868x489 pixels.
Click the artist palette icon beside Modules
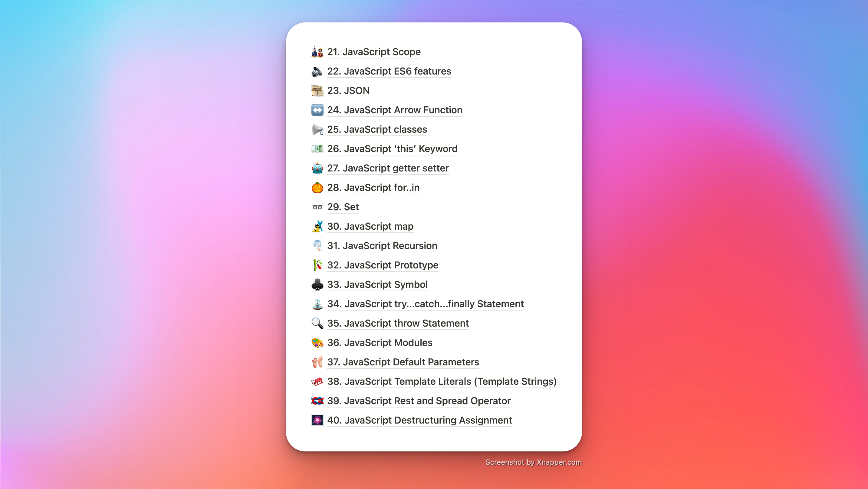[x=317, y=343]
